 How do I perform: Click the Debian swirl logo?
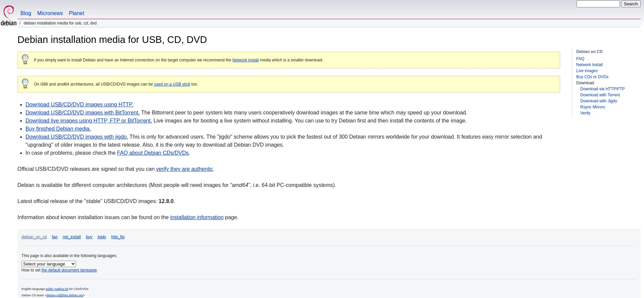tap(9, 15)
